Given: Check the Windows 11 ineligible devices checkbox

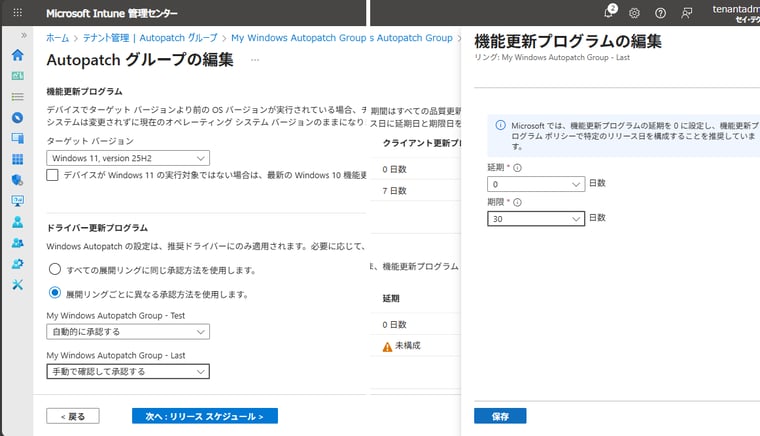Looking at the screenshot, I should [x=53, y=176].
